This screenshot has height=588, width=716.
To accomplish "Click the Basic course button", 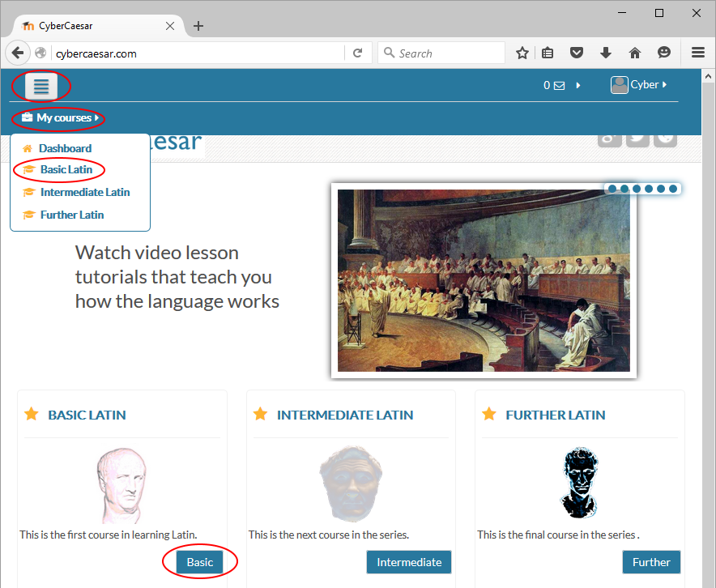I will [x=199, y=562].
